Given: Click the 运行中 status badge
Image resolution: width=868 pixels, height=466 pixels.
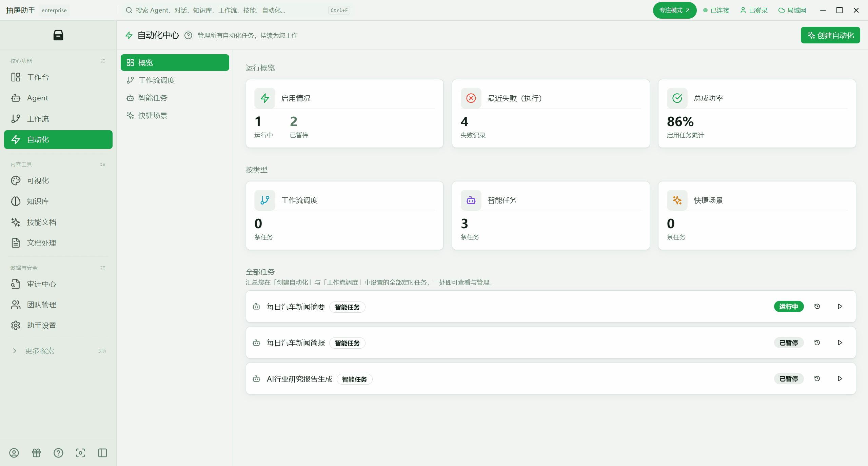Looking at the screenshot, I should [x=789, y=307].
